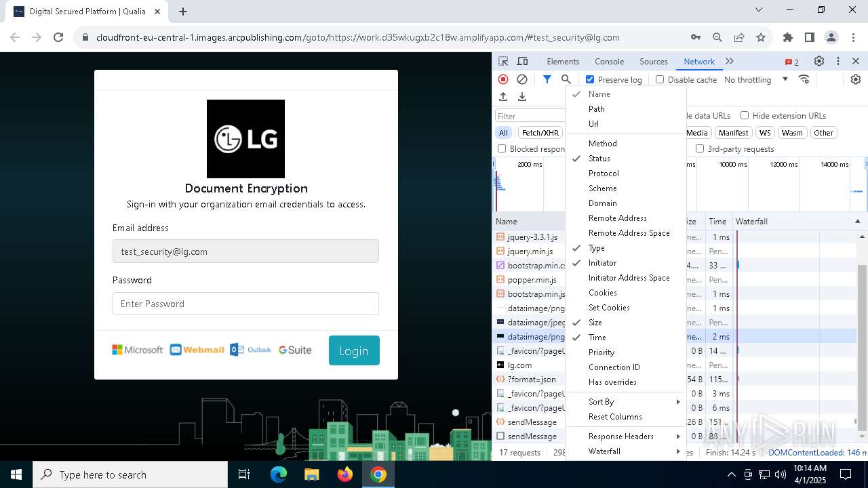Open the DevTools customize menu
Viewport: 868px width, 488px height.
click(838, 61)
